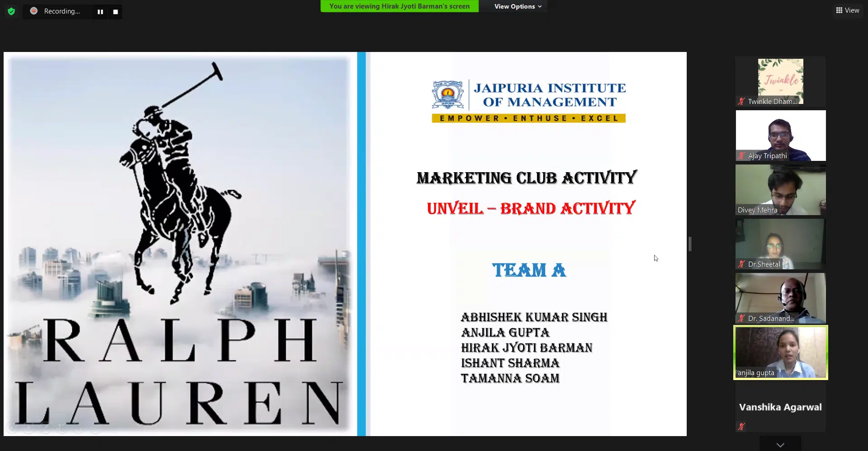Open the View layout grid button
Screen dimensions: 868x451
coord(847,10)
